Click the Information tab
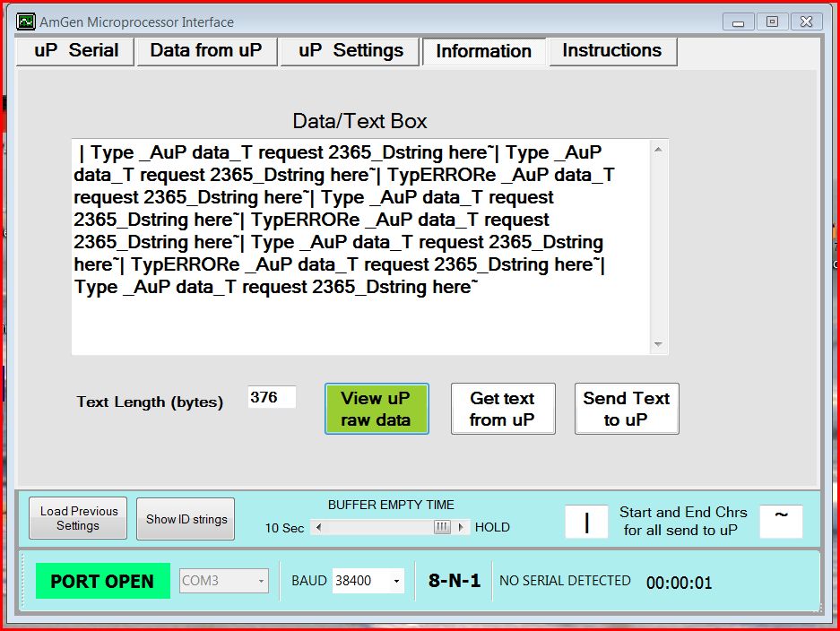Image resolution: width=840 pixels, height=631 pixels. tap(483, 52)
